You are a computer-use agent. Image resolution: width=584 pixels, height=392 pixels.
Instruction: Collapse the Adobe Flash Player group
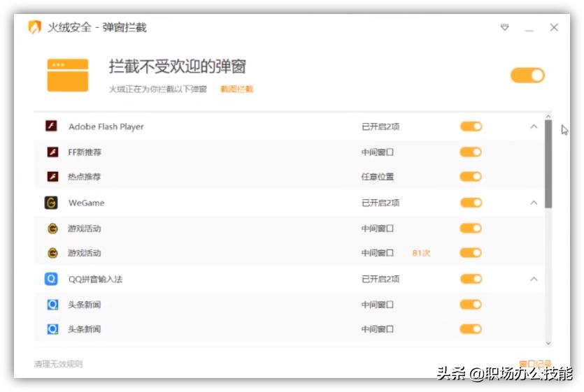point(534,126)
